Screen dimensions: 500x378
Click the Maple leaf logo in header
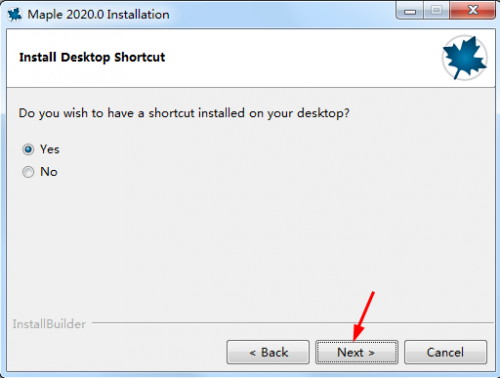pyautogui.click(x=465, y=58)
